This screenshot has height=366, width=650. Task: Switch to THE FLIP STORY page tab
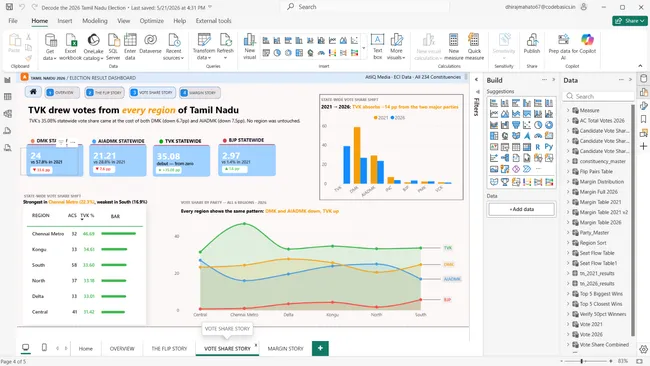[x=169, y=349]
